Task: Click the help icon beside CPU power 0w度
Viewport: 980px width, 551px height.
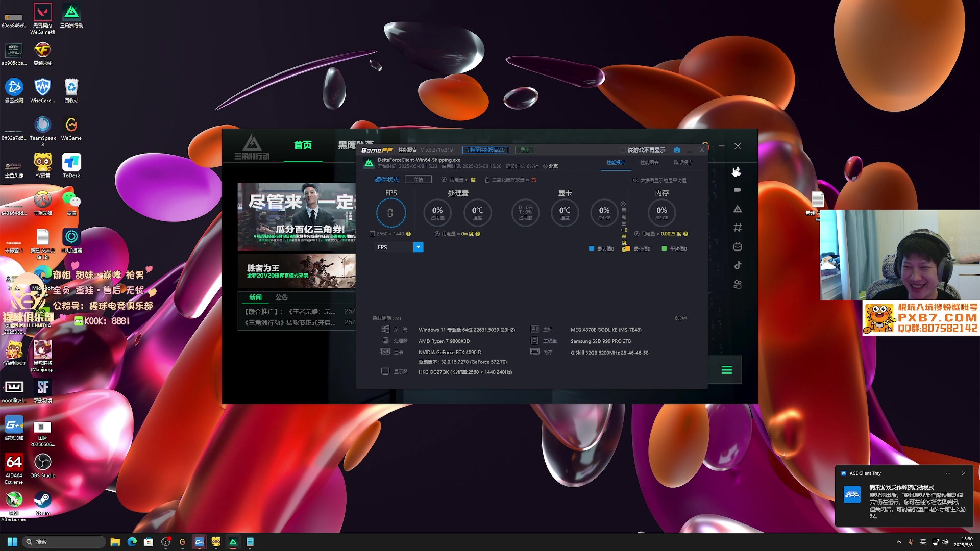Action: tap(478, 234)
